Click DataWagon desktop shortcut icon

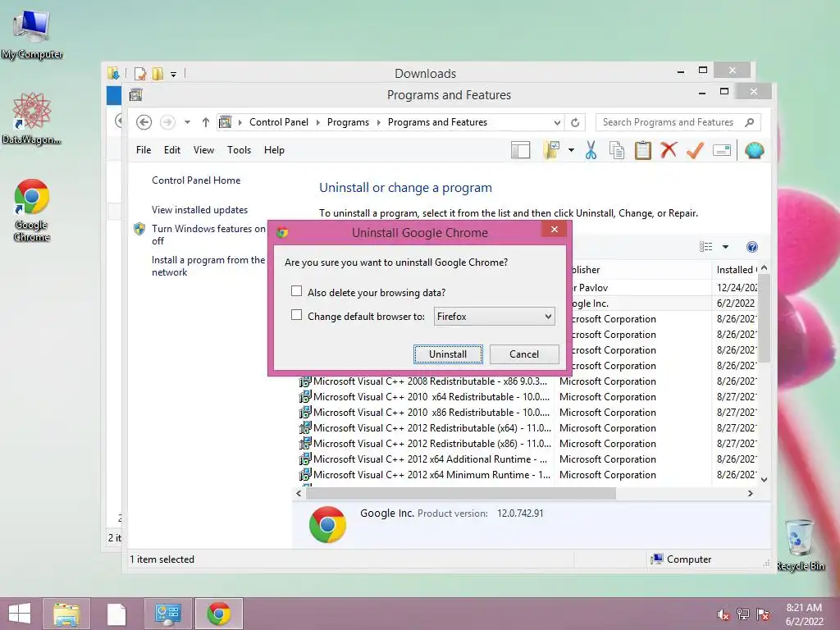coord(32,118)
